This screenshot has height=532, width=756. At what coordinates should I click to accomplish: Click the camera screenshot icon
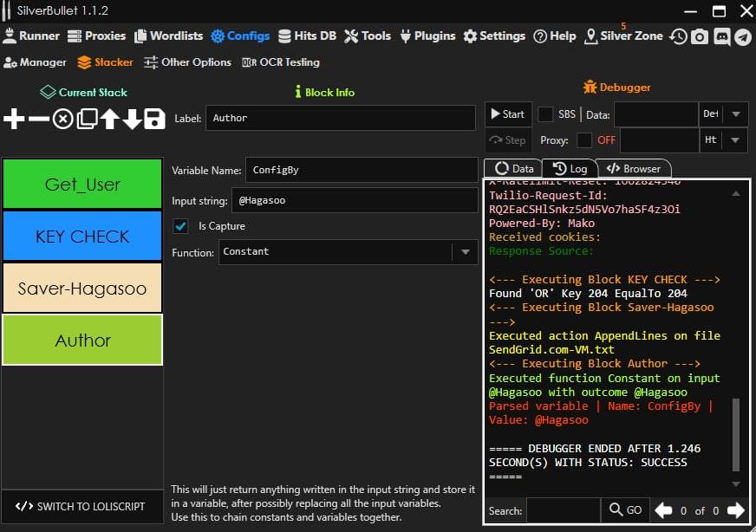pos(699,36)
